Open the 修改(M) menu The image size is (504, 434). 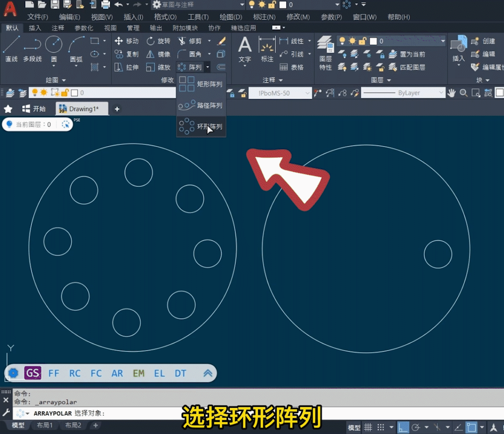(x=298, y=17)
